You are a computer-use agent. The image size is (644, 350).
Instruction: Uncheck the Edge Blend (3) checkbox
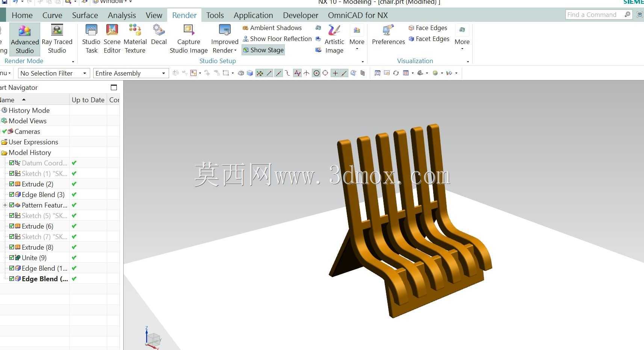12,194
